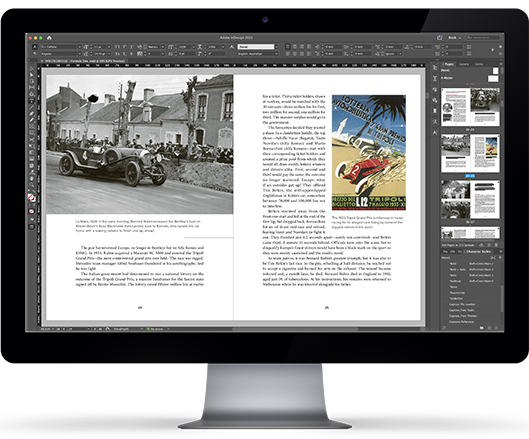Screen dimensions: 529x439
Task: Switch to the Pages panel tab
Action: coord(449,64)
